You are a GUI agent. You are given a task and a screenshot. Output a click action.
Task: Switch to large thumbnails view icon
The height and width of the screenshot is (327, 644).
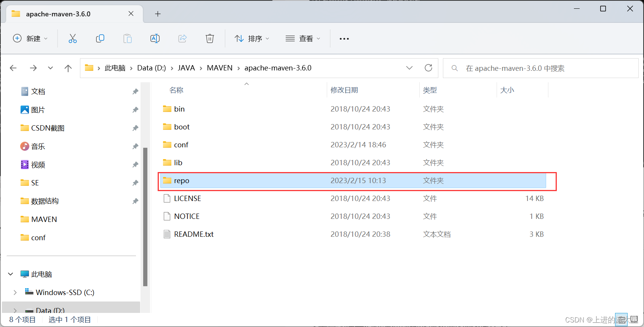(x=633, y=319)
